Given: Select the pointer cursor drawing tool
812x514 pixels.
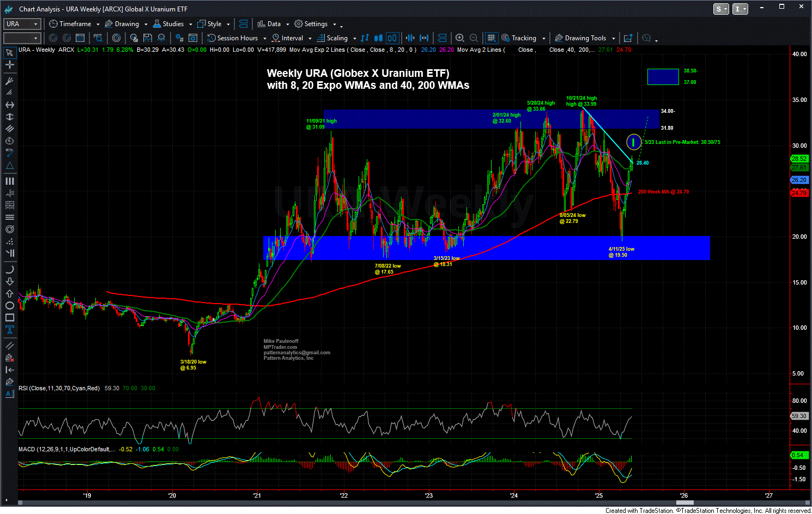Looking at the screenshot, I should 9,53.
